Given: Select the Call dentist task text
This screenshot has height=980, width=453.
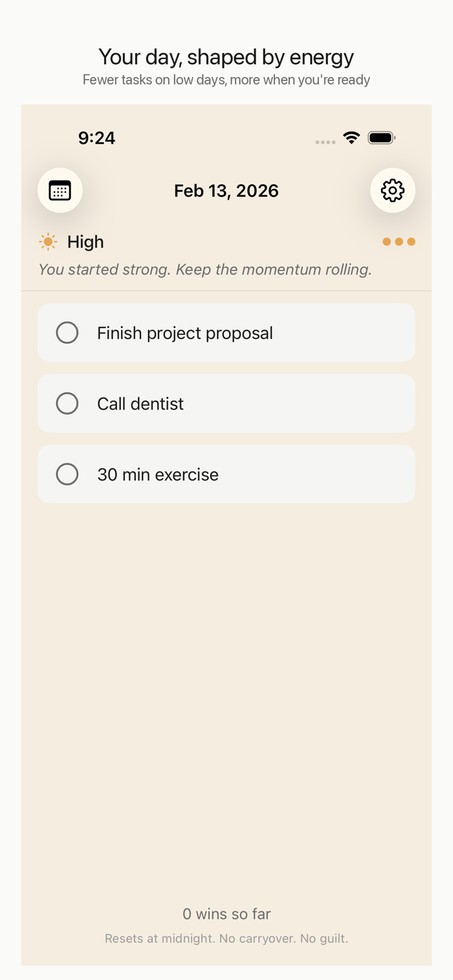Looking at the screenshot, I should [x=140, y=404].
